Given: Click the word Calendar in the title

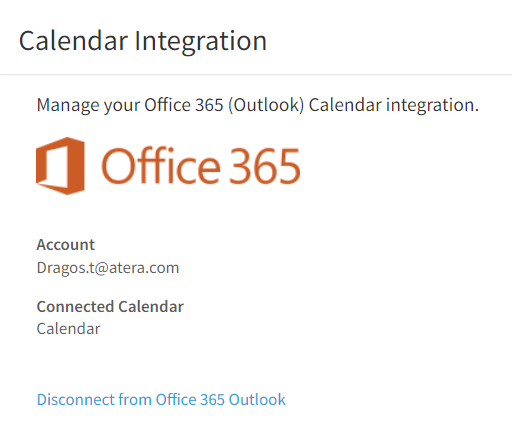Looking at the screenshot, I should 73,41.
